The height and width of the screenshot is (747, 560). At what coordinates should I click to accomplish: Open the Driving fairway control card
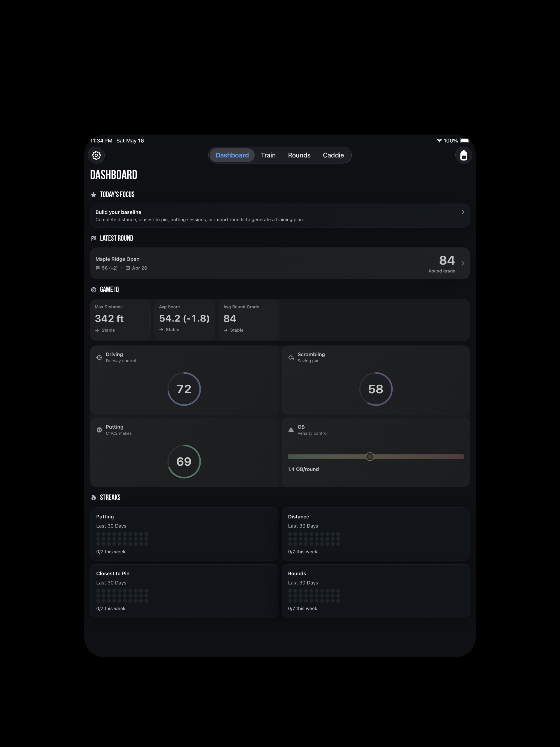tap(184, 380)
